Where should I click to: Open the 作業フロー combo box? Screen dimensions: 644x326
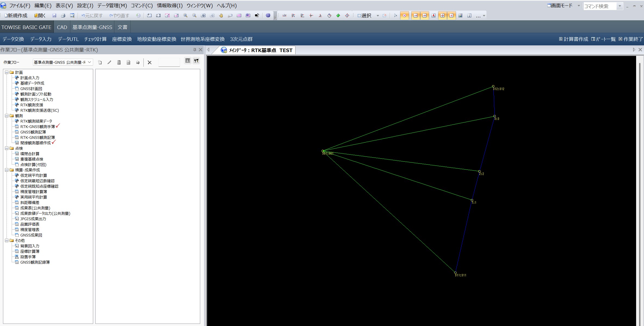(x=63, y=62)
